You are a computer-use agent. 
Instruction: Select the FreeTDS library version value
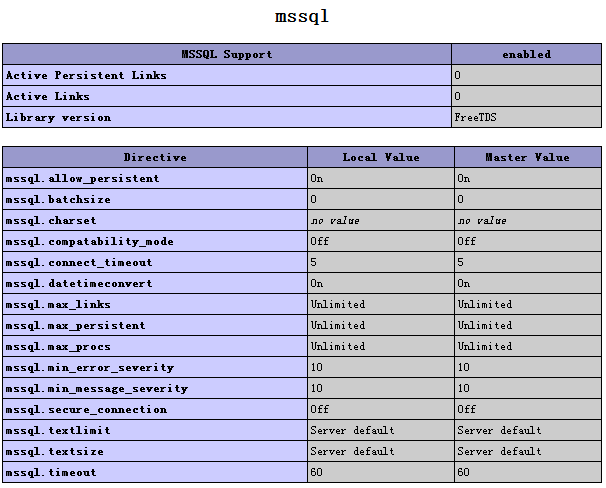tap(475, 117)
